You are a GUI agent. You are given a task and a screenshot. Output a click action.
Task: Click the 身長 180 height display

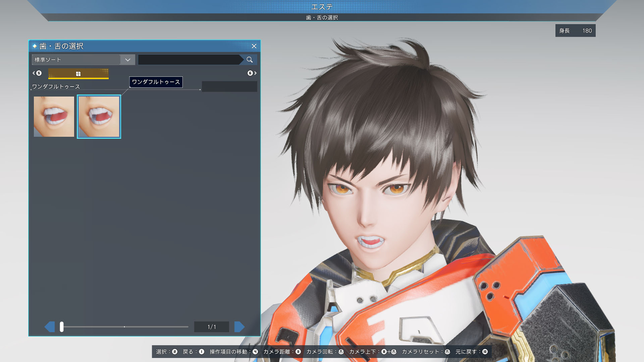point(576,31)
